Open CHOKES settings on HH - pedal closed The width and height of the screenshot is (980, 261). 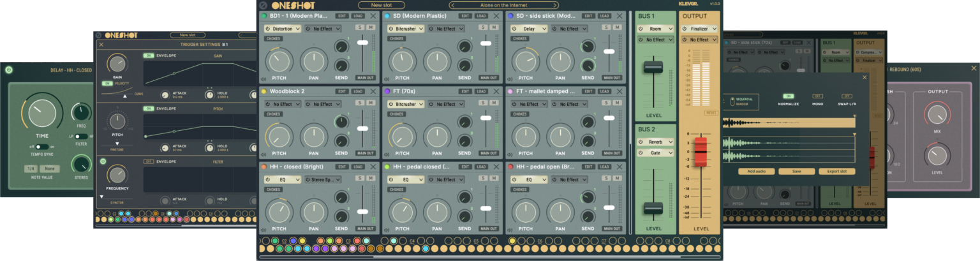click(x=396, y=190)
